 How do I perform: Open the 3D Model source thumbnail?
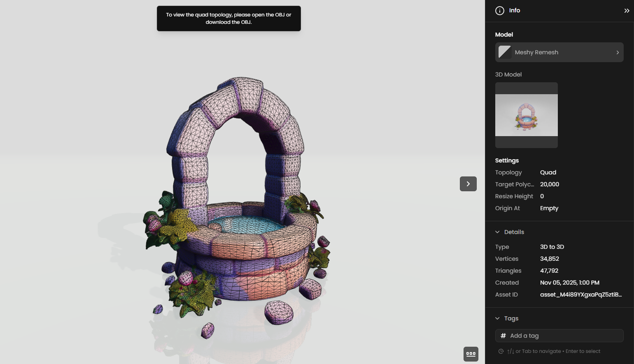click(x=526, y=115)
